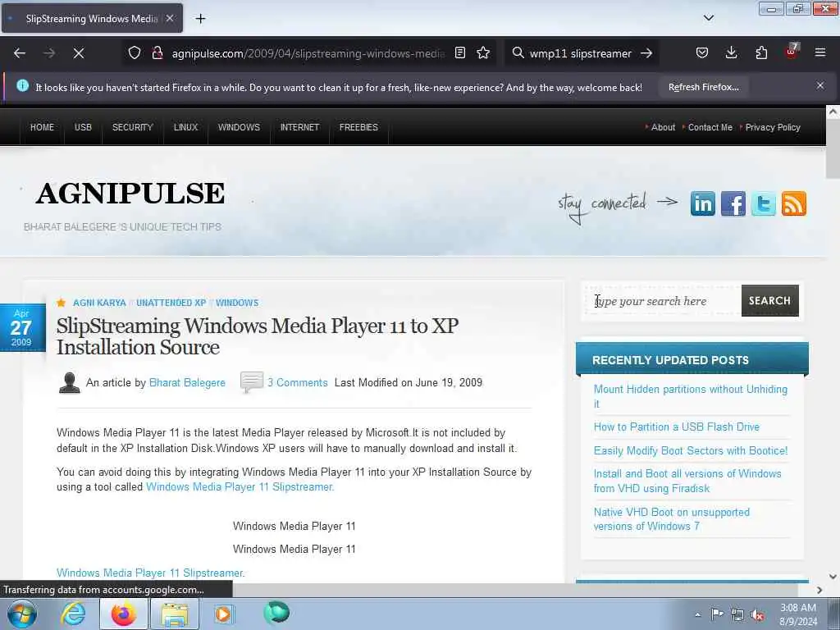Open the Twitter social icon
Image resolution: width=840 pixels, height=630 pixels.
tap(764, 203)
